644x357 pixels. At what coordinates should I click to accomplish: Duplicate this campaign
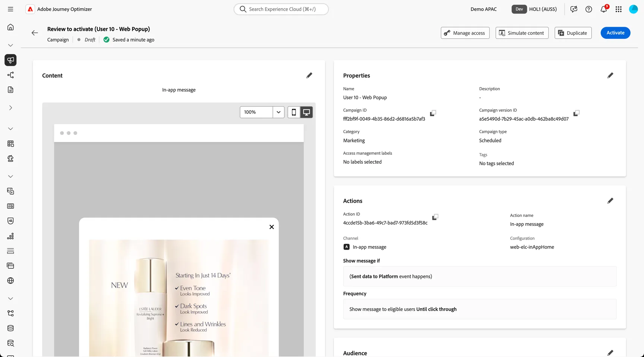573,33
